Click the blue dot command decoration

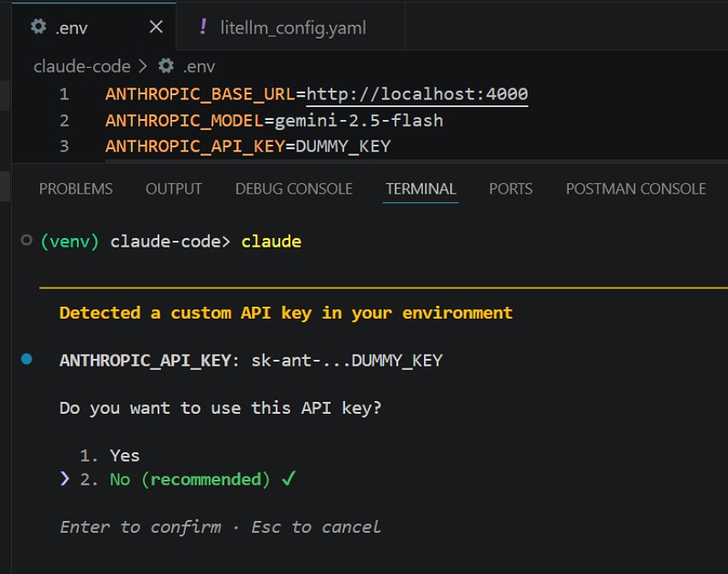(27, 359)
